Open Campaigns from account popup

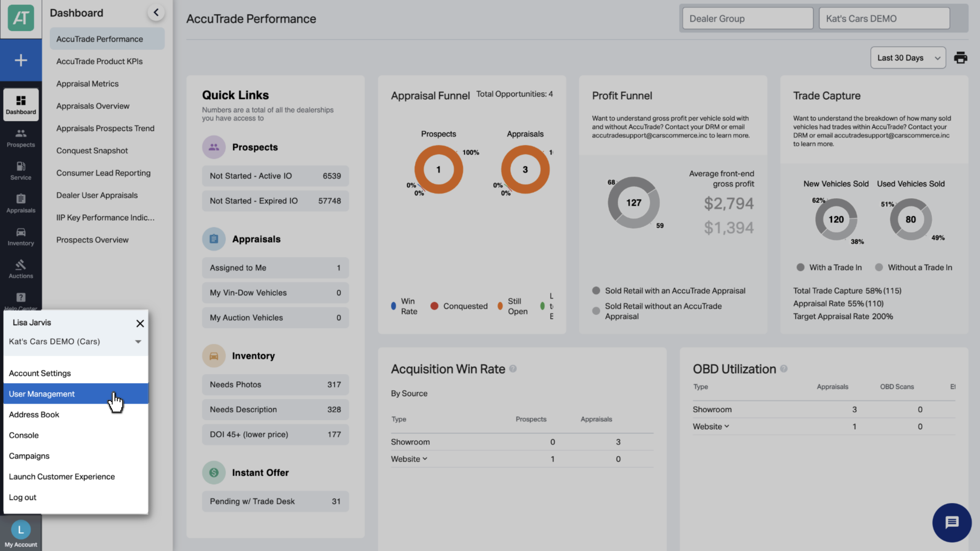click(x=76, y=456)
